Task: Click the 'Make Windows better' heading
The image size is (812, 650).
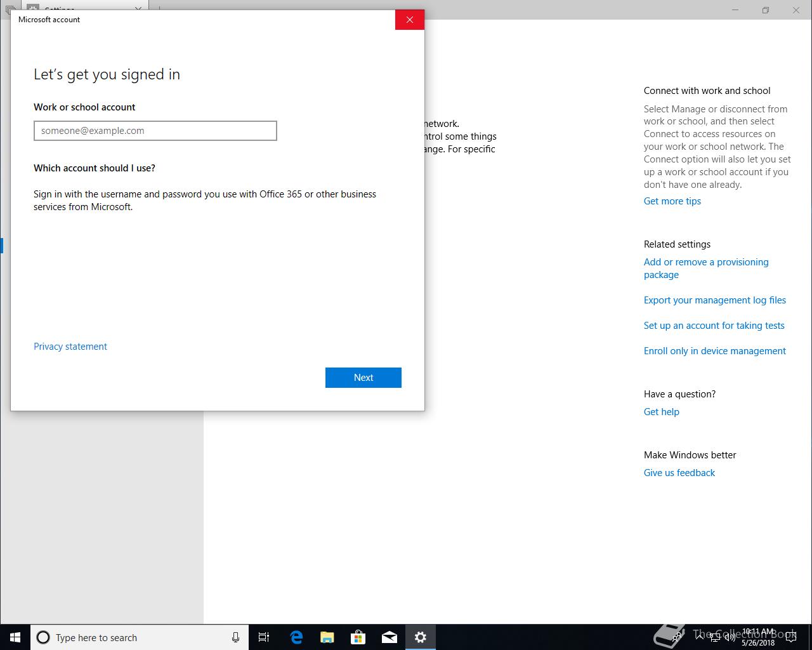Action: pos(690,455)
